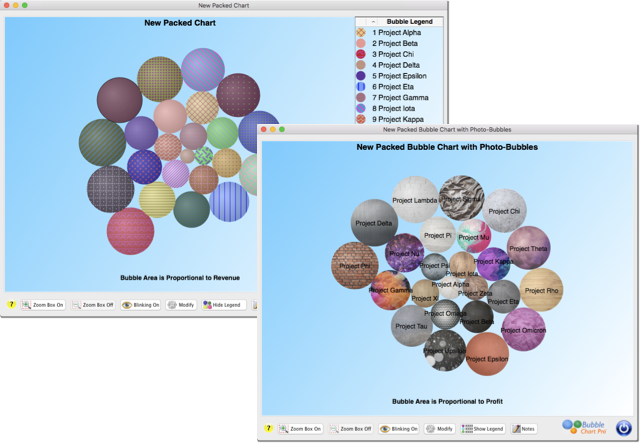Select 1 Project Alpha in legend list
The width and height of the screenshot is (642, 444).
(397, 33)
